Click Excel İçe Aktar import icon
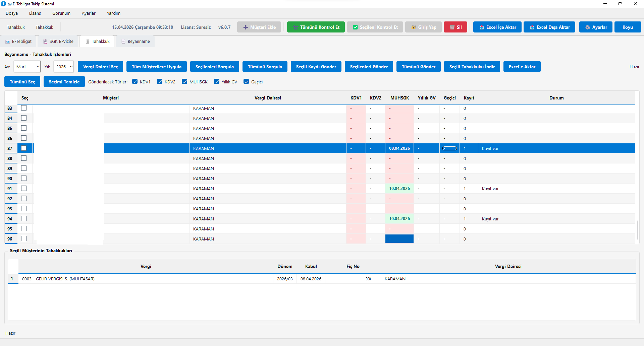The width and height of the screenshot is (644, 346). [x=482, y=27]
